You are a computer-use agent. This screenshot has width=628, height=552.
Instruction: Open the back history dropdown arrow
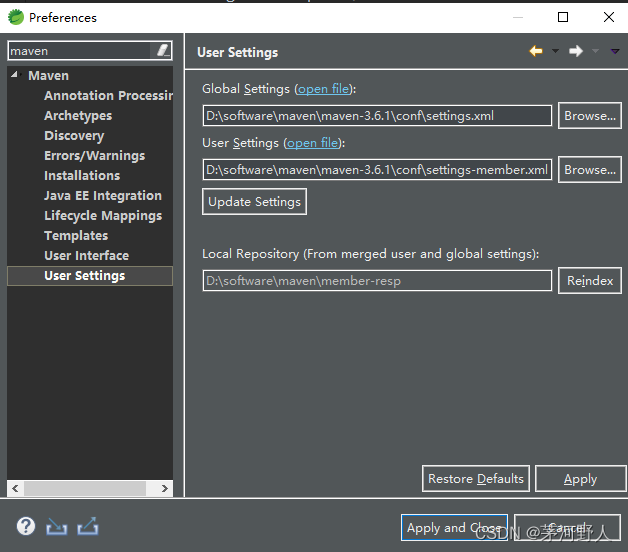point(556,51)
